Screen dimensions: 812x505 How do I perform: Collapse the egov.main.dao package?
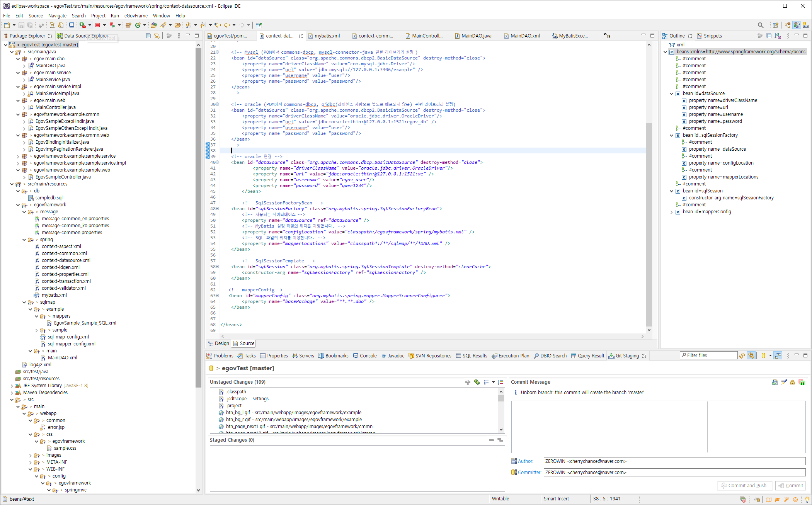point(18,59)
